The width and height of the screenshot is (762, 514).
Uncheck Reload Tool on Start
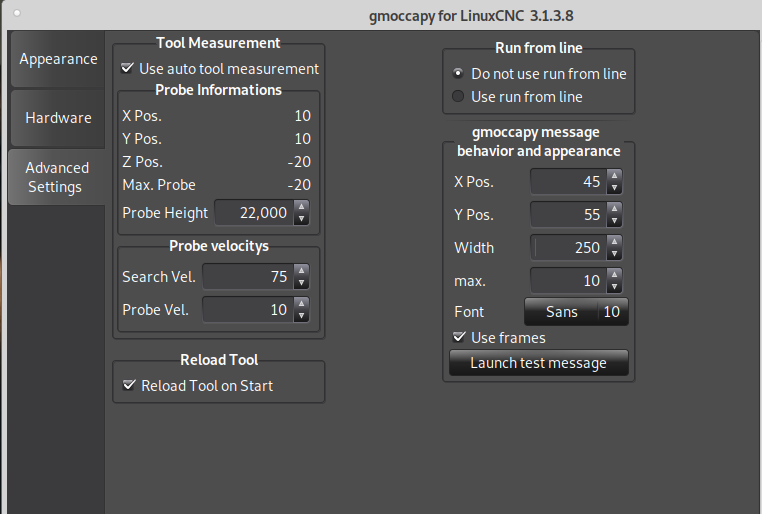click(x=129, y=385)
